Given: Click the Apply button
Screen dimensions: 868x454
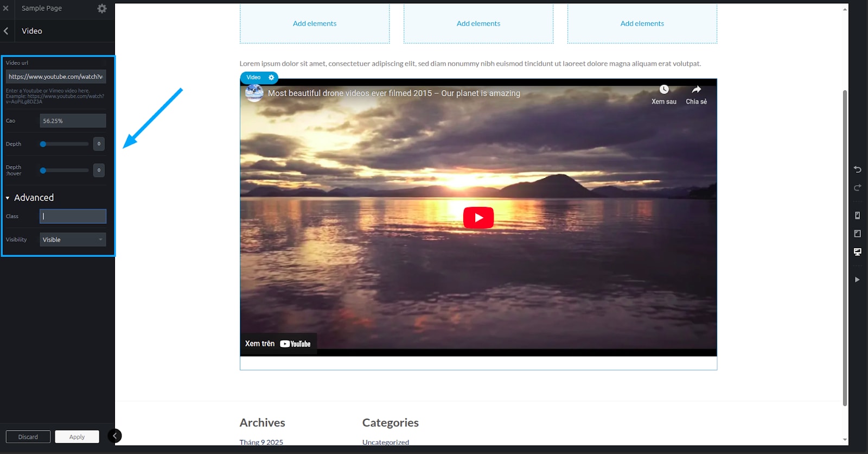Looking at the screenshot, I should click(76, 437).
